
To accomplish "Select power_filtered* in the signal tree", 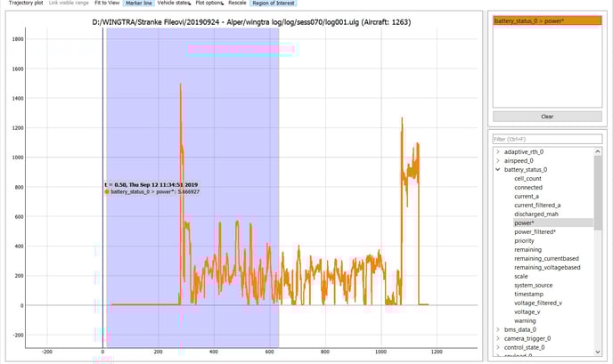I will (x=535, y=232).
